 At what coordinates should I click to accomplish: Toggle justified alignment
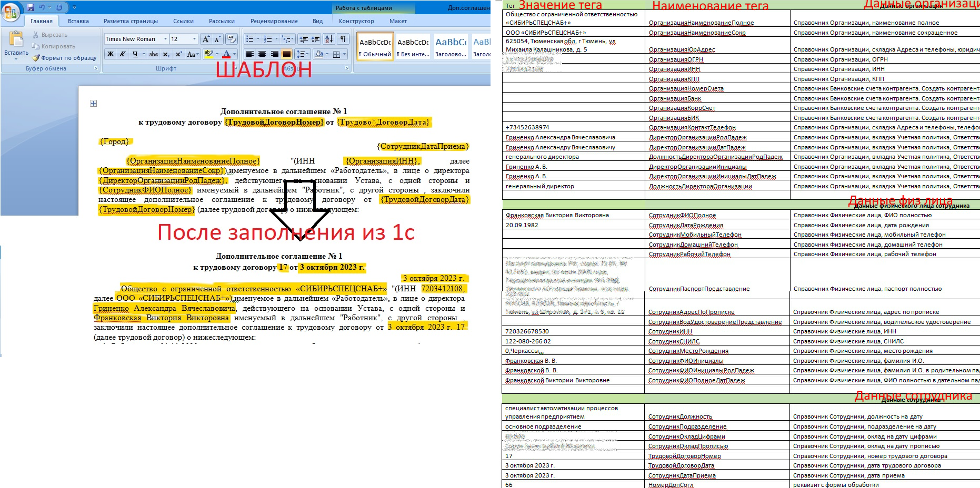(286, 54)
